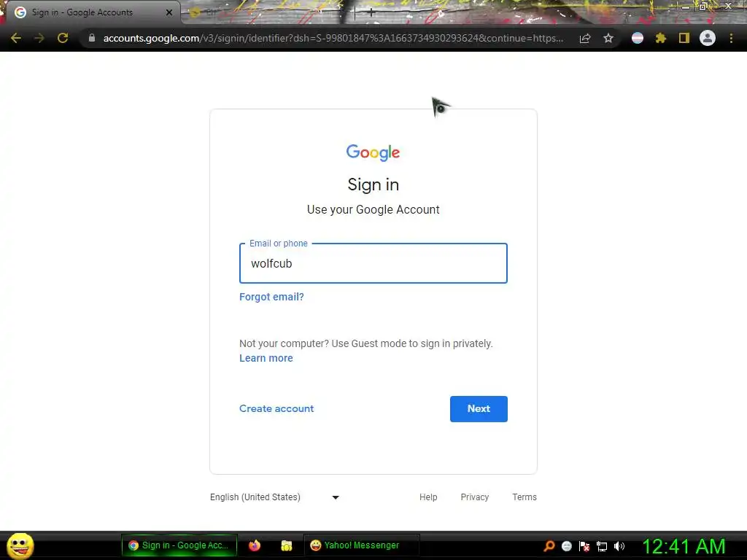The width and height of the screenshot is (747, 560).
Task: Share this page via the share icon
Action: [585, 39]
